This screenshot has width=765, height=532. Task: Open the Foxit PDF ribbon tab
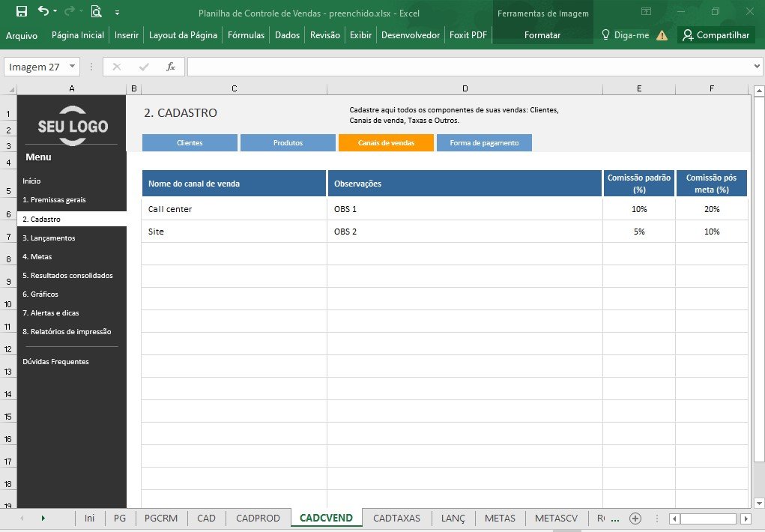[x=468, y=35]
